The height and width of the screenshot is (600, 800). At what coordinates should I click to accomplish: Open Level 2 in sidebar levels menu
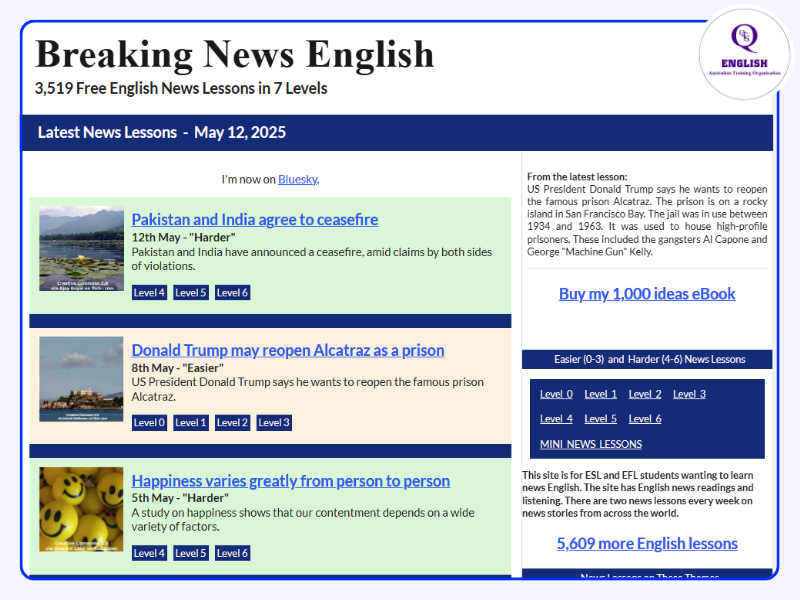click(x=645, y=394)
